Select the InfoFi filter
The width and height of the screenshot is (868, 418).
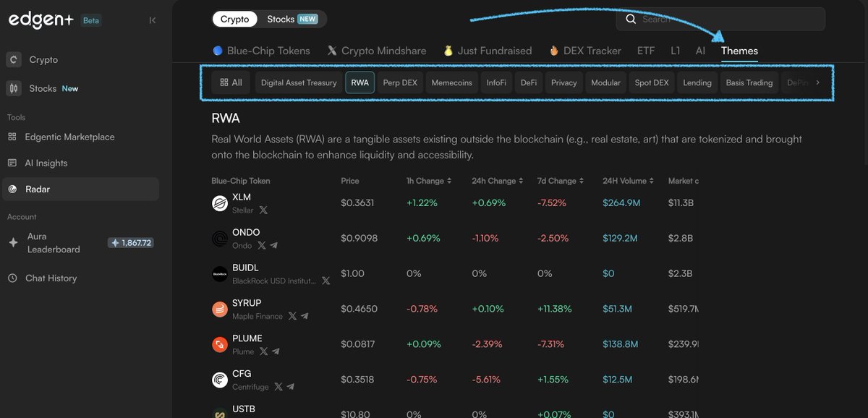pos(496,82)
